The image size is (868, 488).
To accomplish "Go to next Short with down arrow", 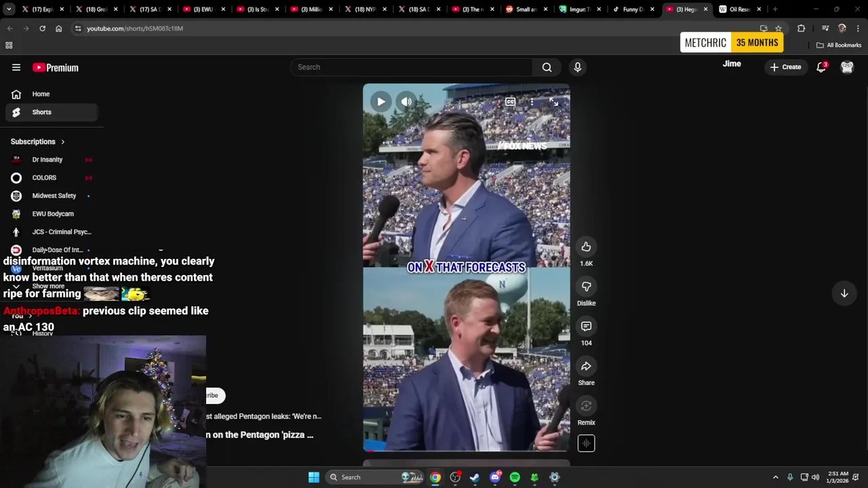I will (844, 293).
